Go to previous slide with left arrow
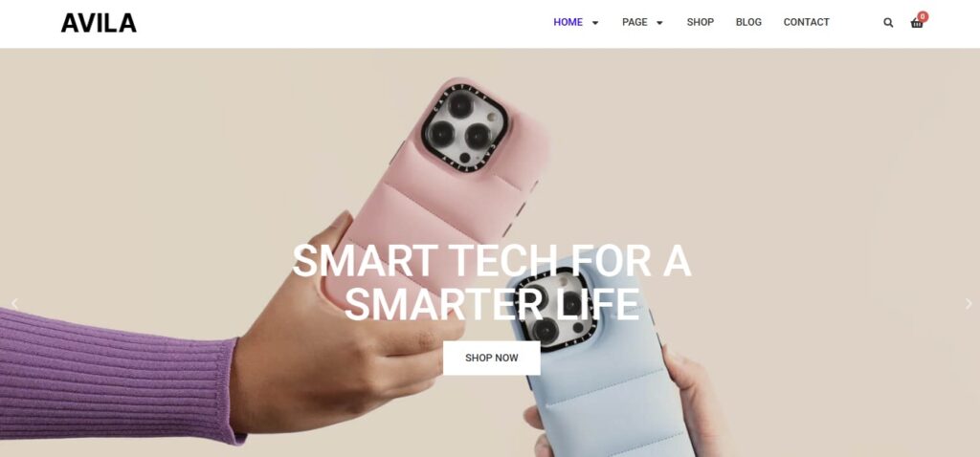 pos(14,303)
